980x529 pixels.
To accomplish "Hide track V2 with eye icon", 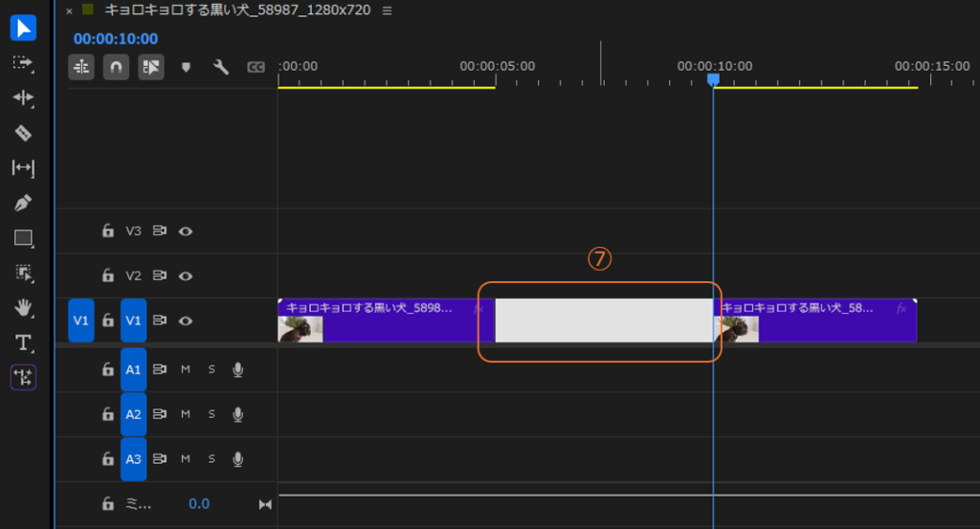I will coord(186,276).
